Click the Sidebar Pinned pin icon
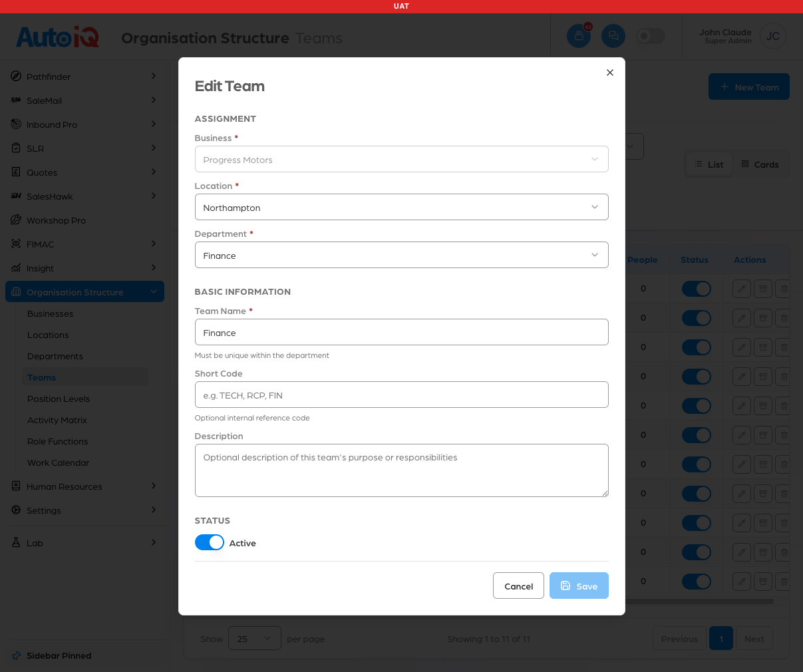803x672 pixels. pyautogui.click(x=17, y=655)
